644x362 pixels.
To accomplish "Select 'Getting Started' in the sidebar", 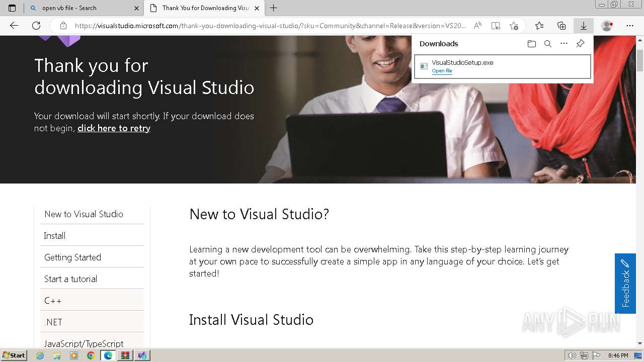I will coord(92,257).
